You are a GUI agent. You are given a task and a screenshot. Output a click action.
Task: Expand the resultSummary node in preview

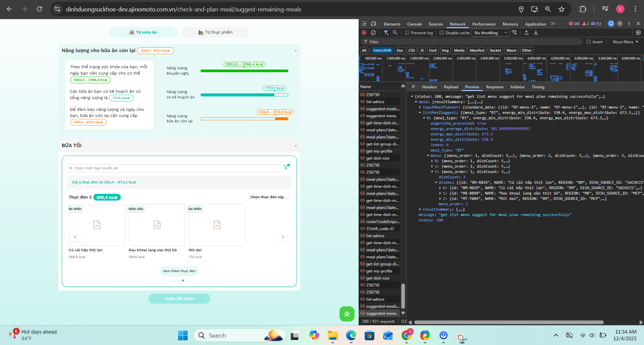[420, 209]
